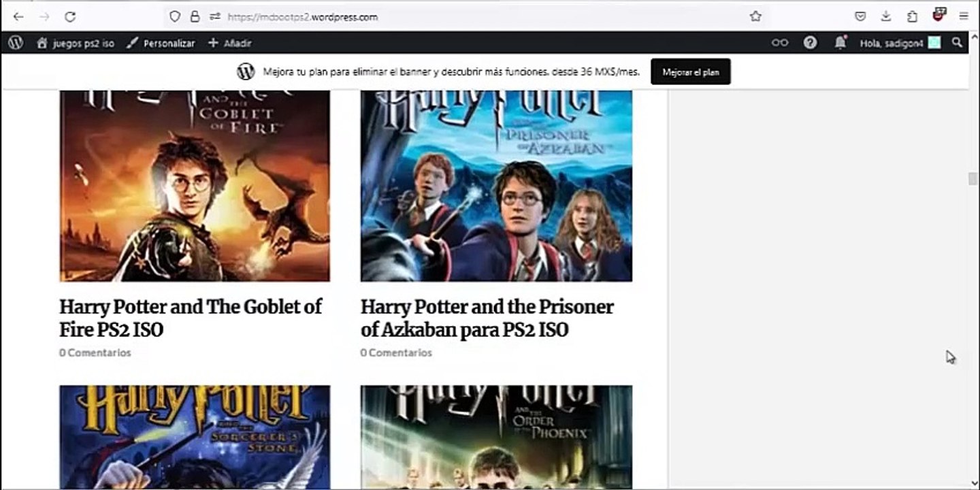Open site permissions icon beside the padlock
Screen dimensions: 980x490
[x=215, y=17]
